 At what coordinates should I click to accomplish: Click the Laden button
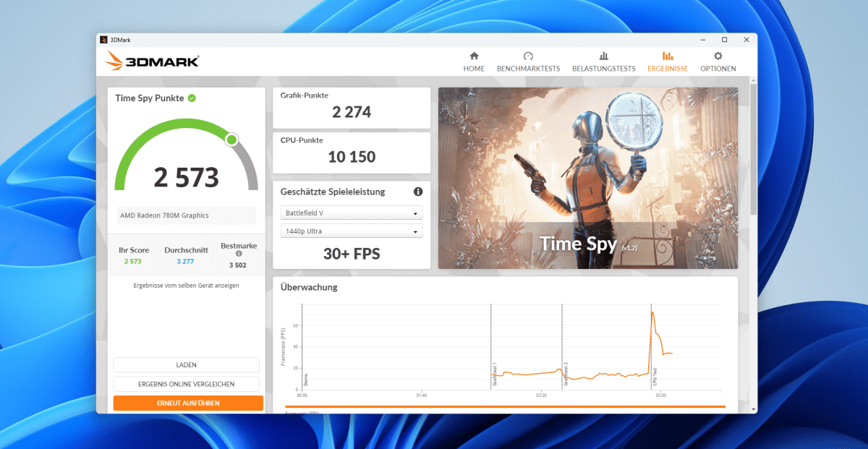186,364
